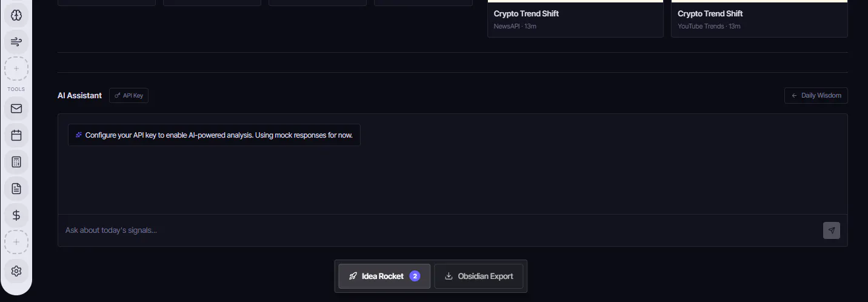Open settings via the gear icon

point(16,271)
